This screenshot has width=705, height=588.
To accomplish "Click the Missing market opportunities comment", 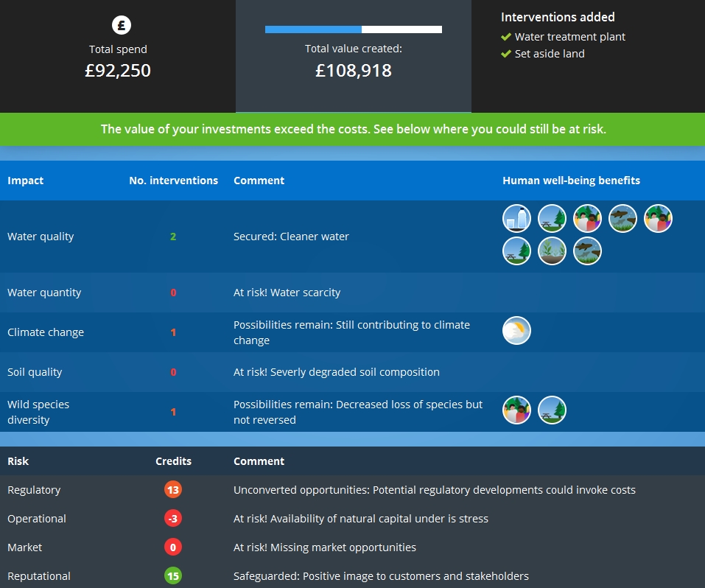I will (325, 547).
